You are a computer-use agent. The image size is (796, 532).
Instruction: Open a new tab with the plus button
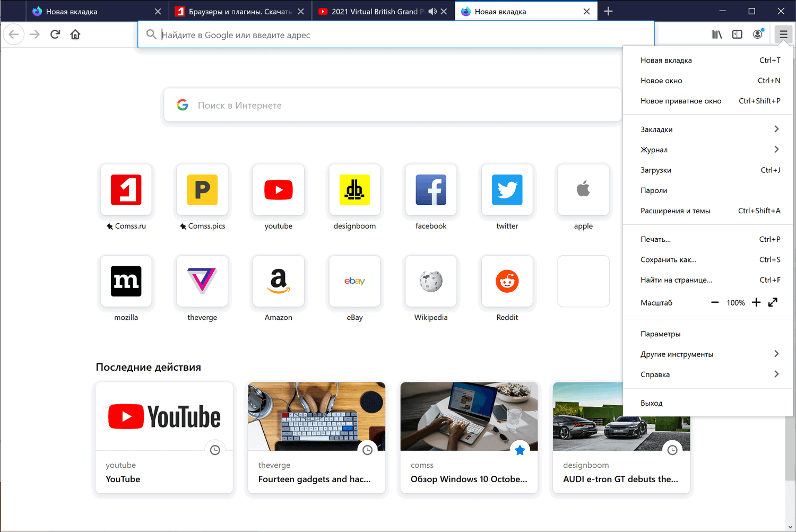click(608, 11)
